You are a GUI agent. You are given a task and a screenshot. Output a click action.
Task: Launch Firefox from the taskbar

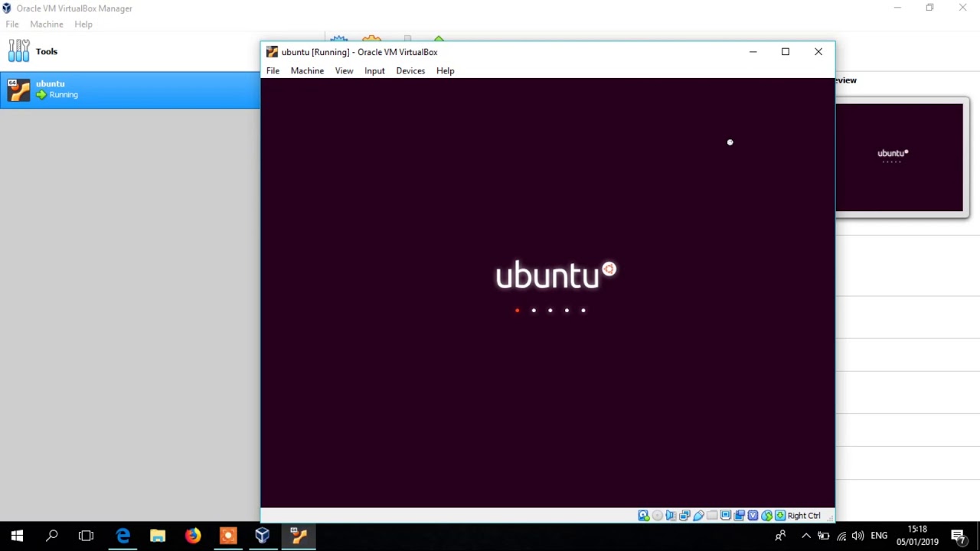[193, 536]
